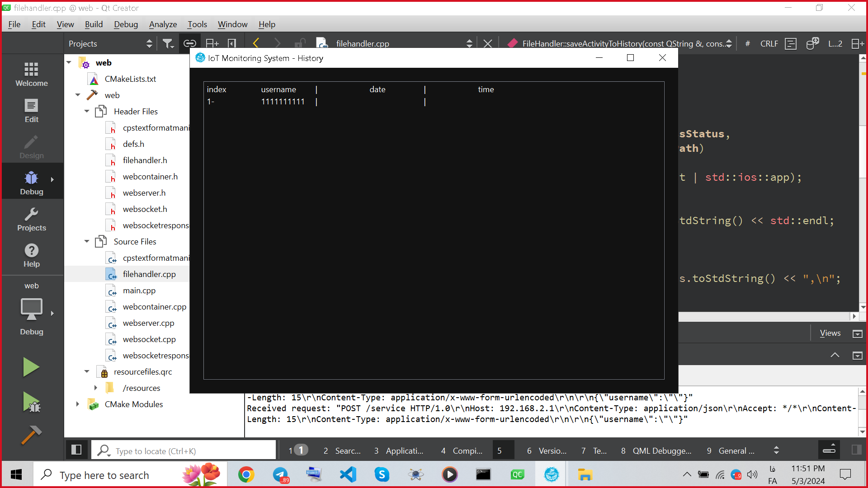Open the Help mode

[x=31, y=255]
